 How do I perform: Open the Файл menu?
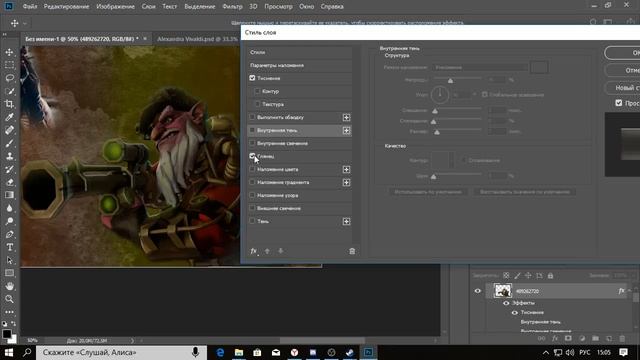(x=30, y=7)
